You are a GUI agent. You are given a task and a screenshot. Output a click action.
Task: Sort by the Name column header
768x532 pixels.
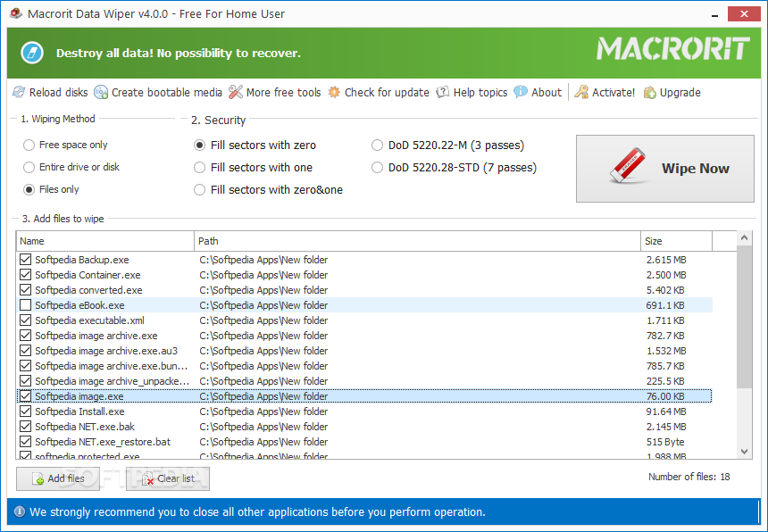coord(105,241)
